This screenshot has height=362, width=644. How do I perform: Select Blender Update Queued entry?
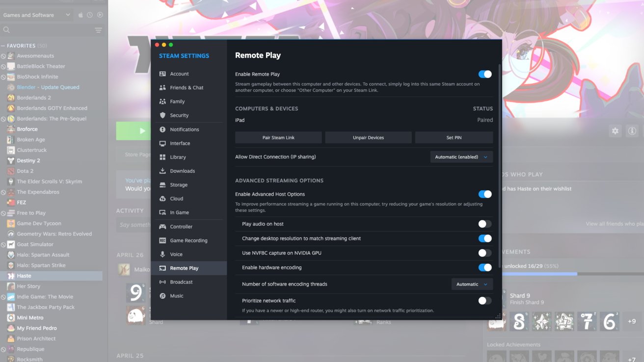tap(48, 87)
